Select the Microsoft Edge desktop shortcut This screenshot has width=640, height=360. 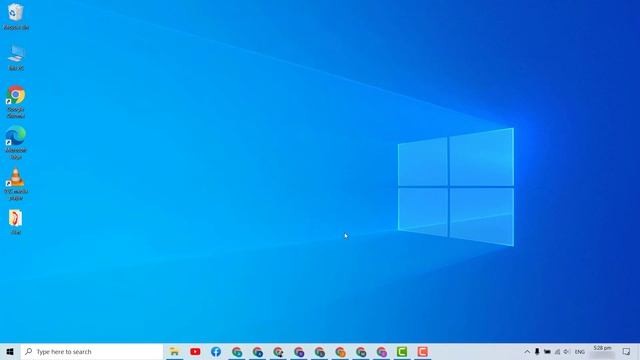click(16, 143)
